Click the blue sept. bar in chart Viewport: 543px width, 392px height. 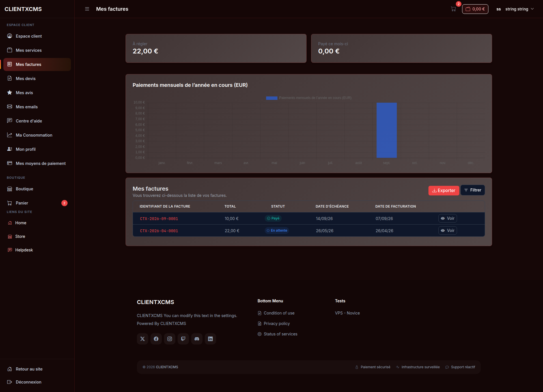[x=387, y=130]
